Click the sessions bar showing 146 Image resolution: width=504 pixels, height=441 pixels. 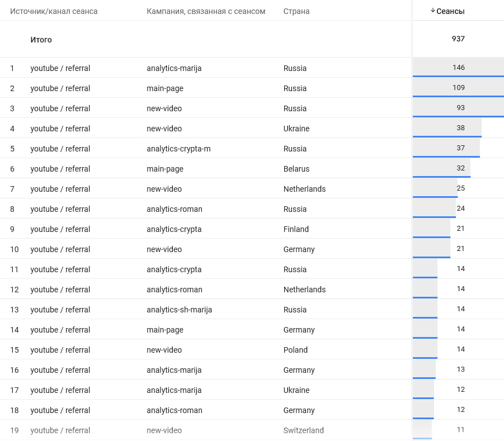point(458,68)
